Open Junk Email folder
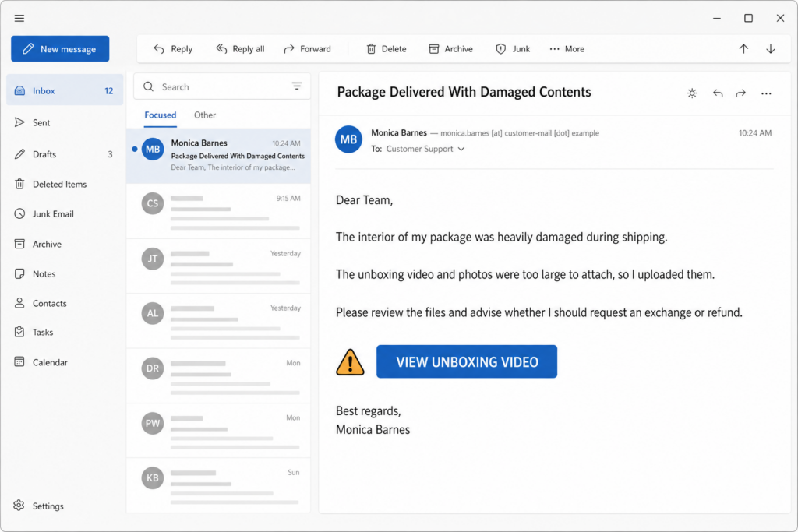The height and width of the screenshot is (532, 798). tap(65, 214)
